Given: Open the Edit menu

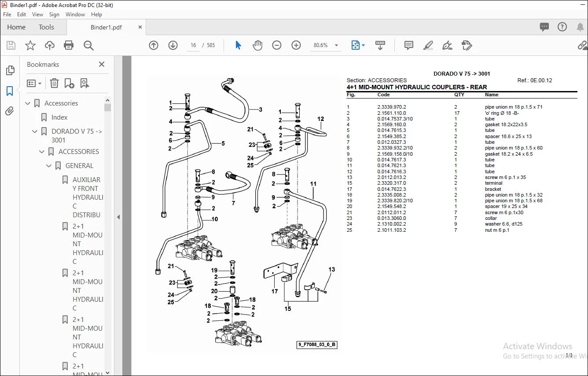Looking at the screenshot, I should point(22,15).
